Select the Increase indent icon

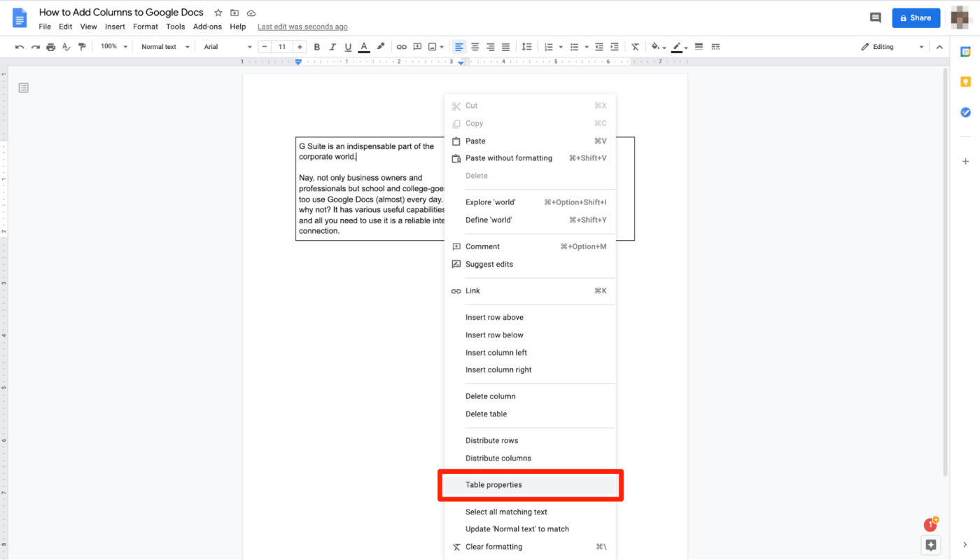[x=615, y=46]
